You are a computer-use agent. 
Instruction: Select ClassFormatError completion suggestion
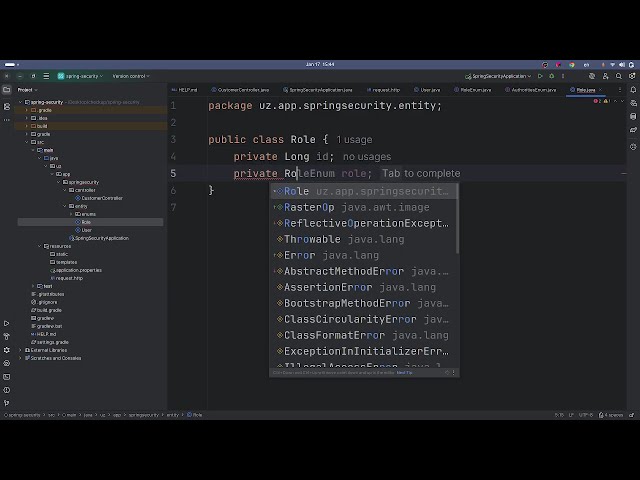tap(364, 335)
